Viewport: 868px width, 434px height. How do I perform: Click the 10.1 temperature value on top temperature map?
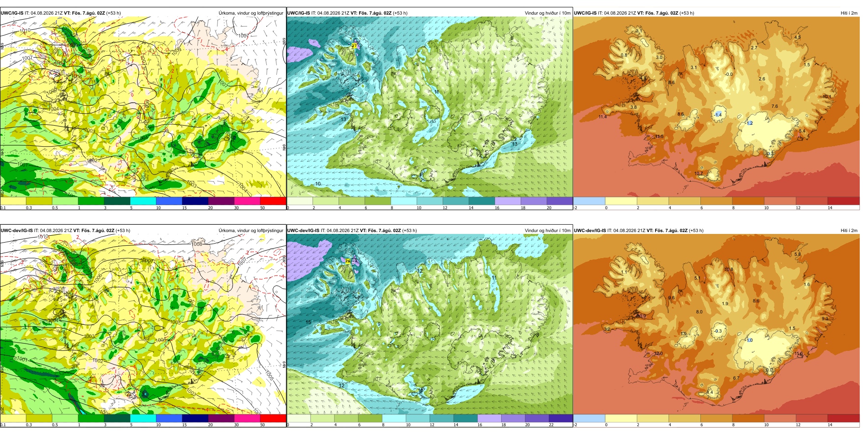827,97
